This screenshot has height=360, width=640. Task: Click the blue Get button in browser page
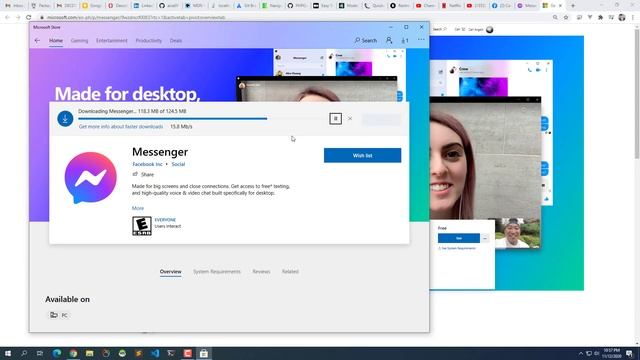tap(459, 238)
